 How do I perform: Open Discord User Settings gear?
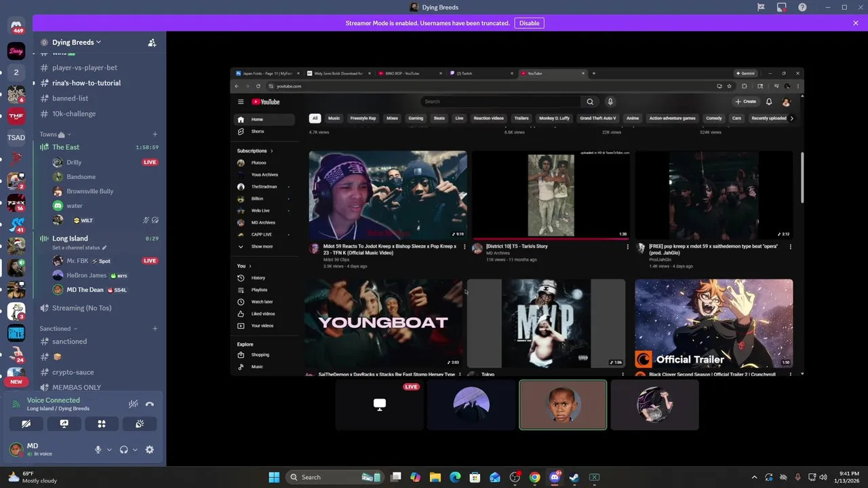pyautogui.click(x=150, y=450)
